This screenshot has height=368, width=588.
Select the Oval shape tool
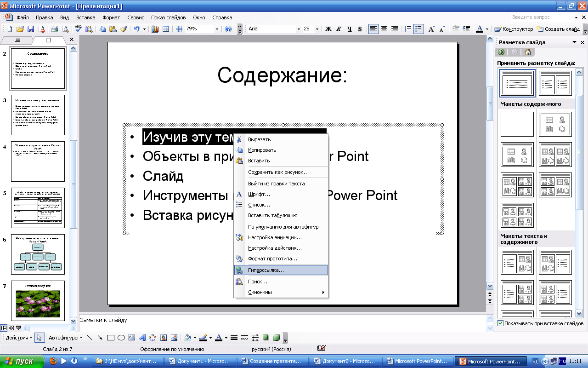pyautogui.click(x=121, y=338)
